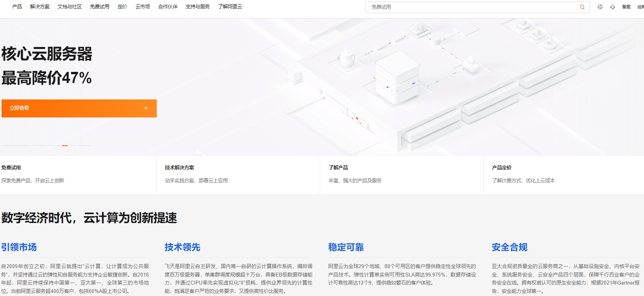Click the 了解计费方式，优化上云成本 description
The height and width of the screenshot is (296, 644).
coord(523,181)
